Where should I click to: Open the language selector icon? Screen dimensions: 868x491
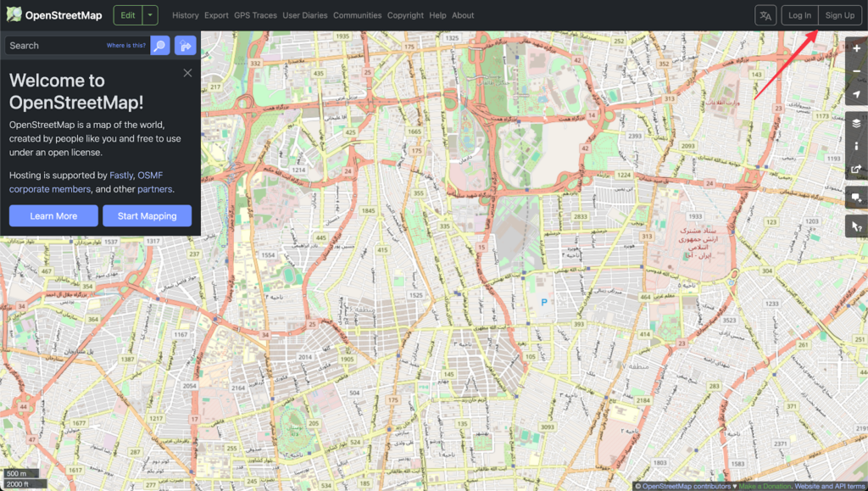pyautogui.click(x=765, y=15)
